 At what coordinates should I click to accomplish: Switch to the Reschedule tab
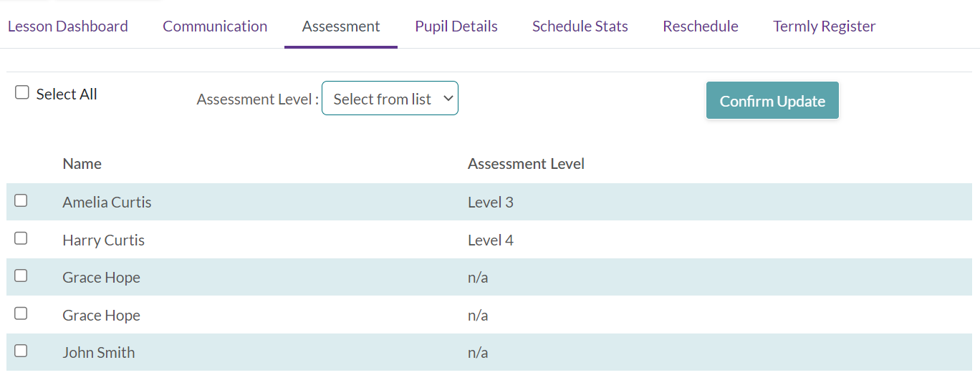(701, 26)
